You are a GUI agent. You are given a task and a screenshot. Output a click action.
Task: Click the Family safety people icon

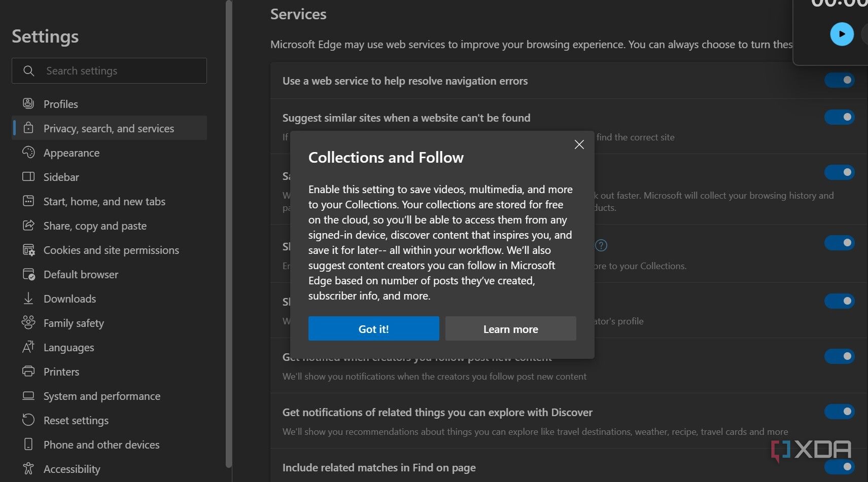click(x=28, y=323)
